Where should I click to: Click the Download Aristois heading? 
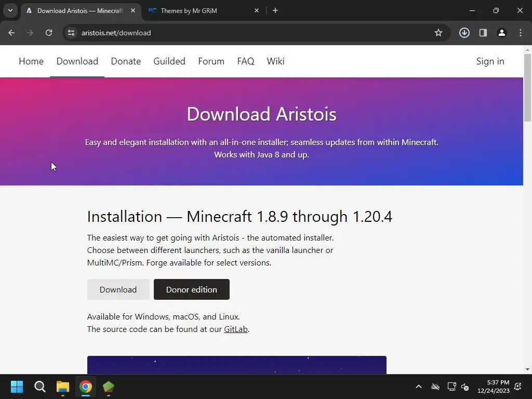262,114
